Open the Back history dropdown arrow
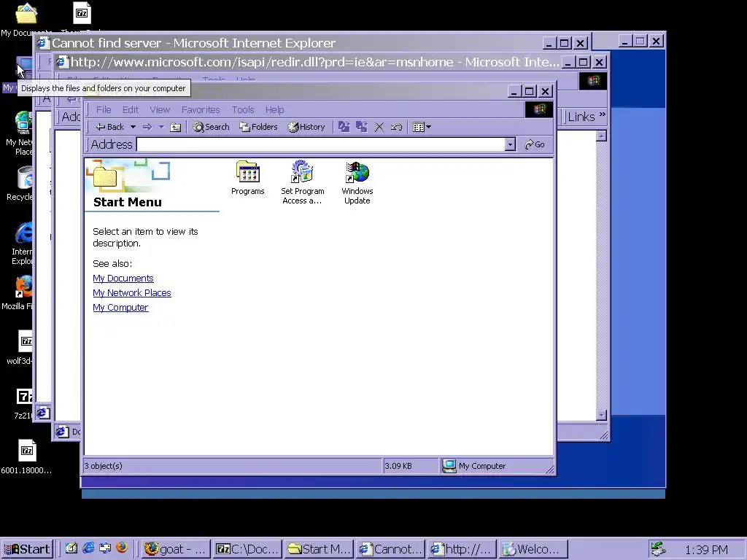The width and height of the screenshot is (747, 560). pyautogui.click(x=133, y=127)
